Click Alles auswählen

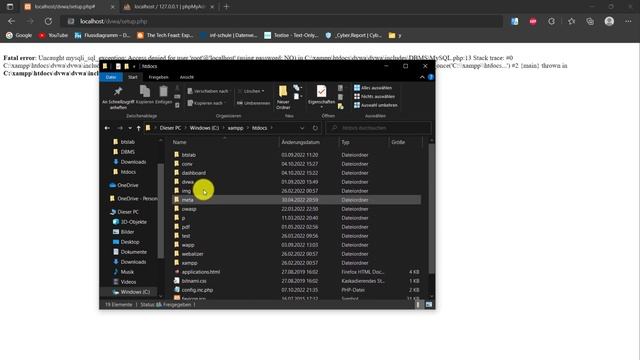pyautogui.click(x=373, y=88)
